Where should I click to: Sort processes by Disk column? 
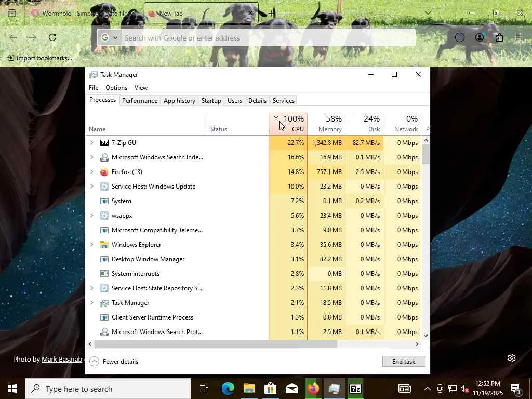pos(364,124)
